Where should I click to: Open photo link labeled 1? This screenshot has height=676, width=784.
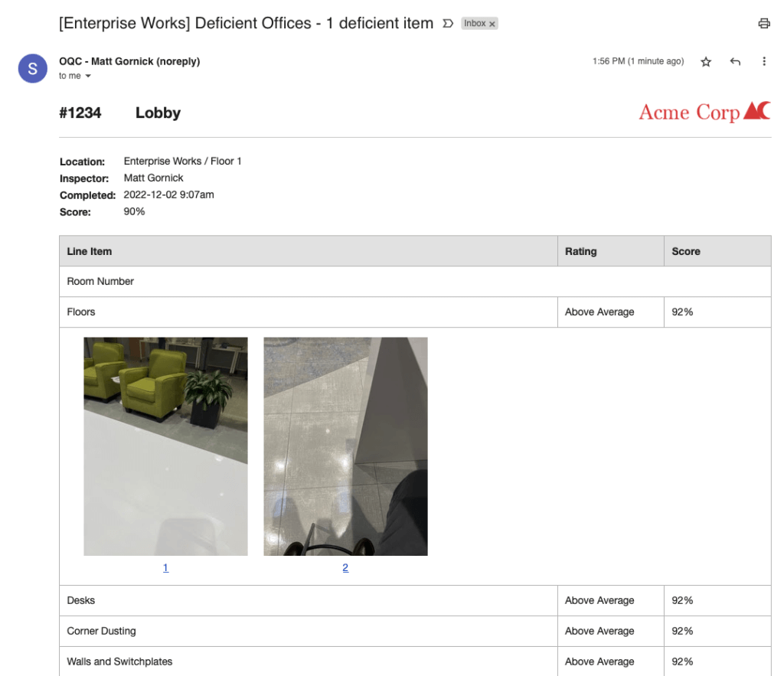pyautogui.click(x=165, y=567)
